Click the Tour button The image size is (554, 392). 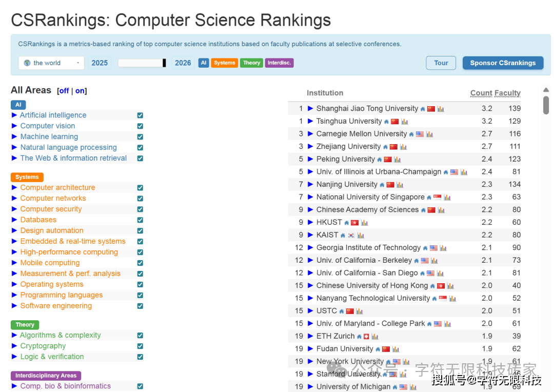coord(441,63)
